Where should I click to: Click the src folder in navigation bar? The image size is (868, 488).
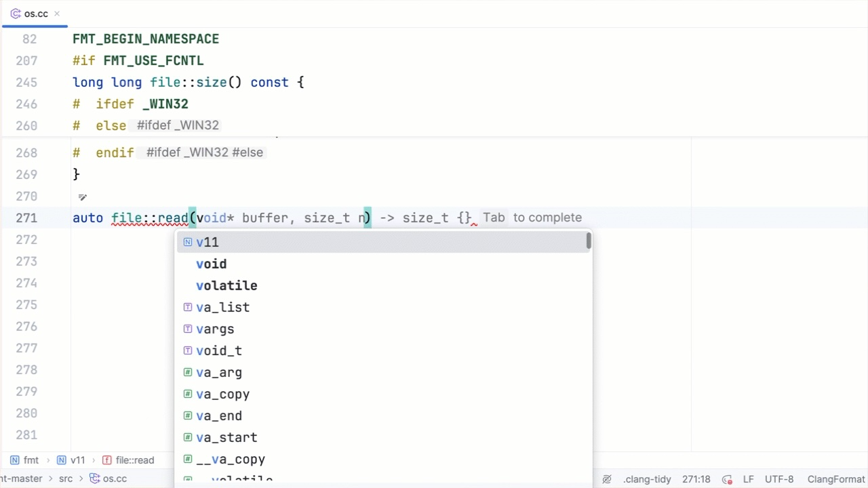click(x=65, y=479)
